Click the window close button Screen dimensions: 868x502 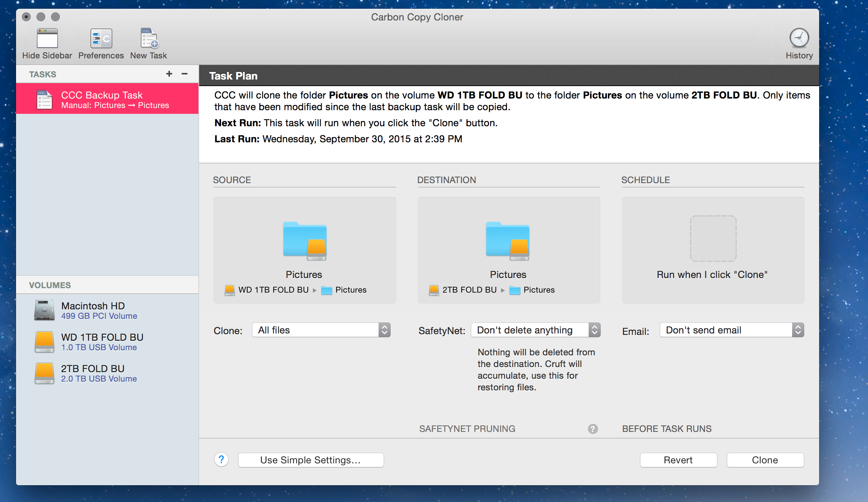click(26, 17)
